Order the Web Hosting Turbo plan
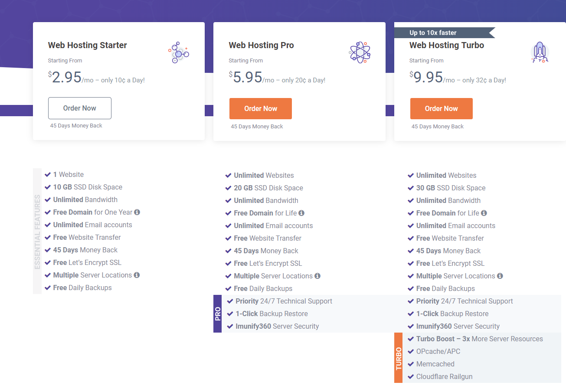 (x=442, y=108)
